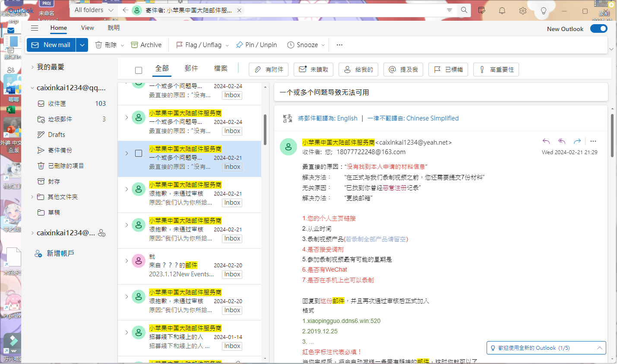Toggle the New Outlook switch
Viewport: 617px width, 364px height.
click(x=598, y=28)
